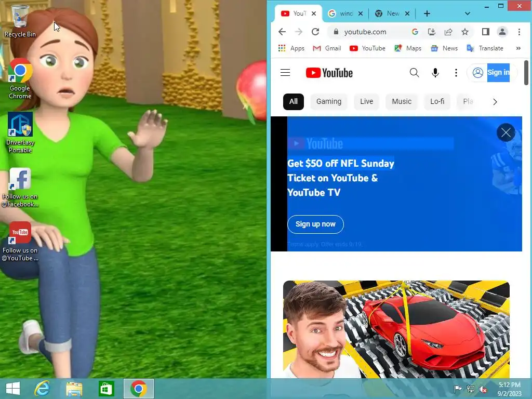Select the Google Chrome desktop shortcut
This screenshot has height=399, width=532.
click(x=20, y=79)
